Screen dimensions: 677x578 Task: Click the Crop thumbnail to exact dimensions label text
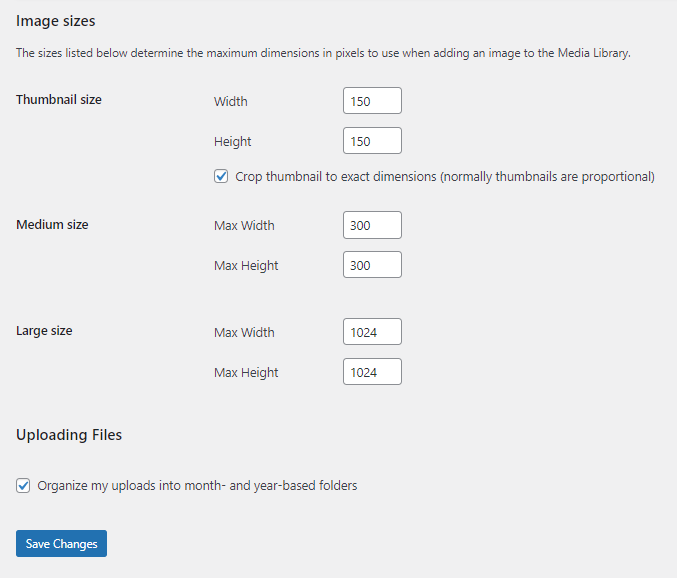(445, 177)
